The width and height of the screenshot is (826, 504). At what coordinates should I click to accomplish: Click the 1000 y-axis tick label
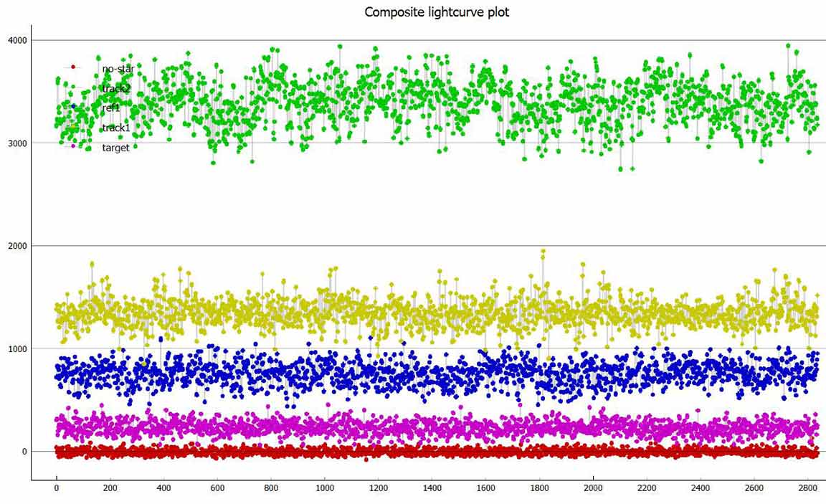(x=16, y=348)
